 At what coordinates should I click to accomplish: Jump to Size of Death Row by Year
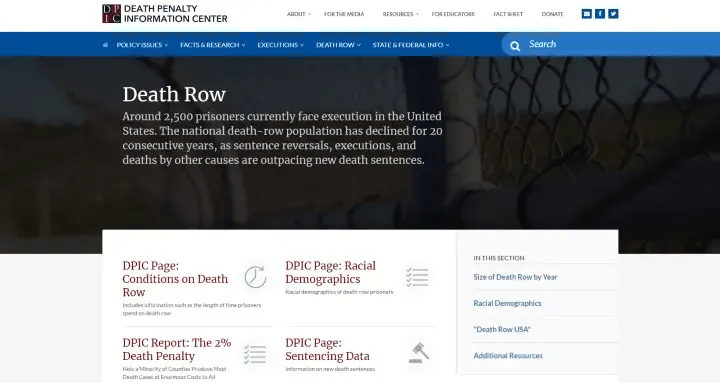tap(515, 277)
